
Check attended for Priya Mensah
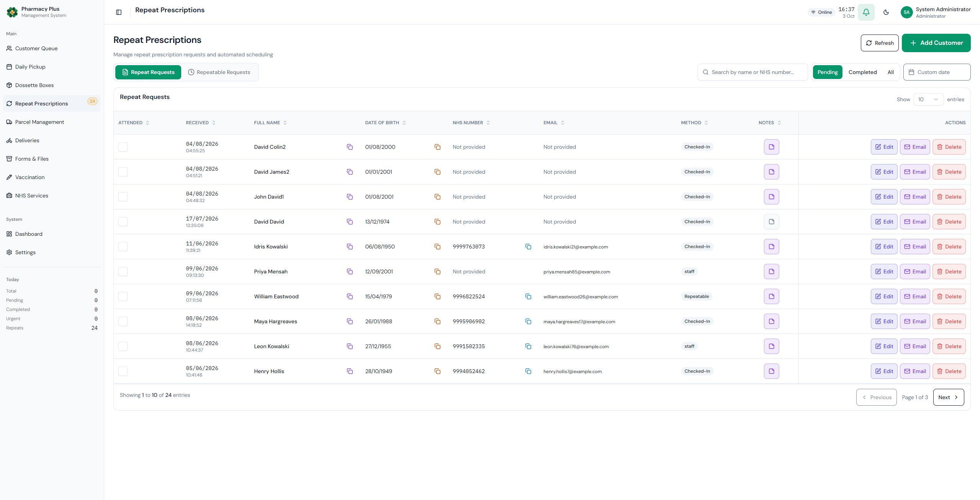(x=123, y=271)
